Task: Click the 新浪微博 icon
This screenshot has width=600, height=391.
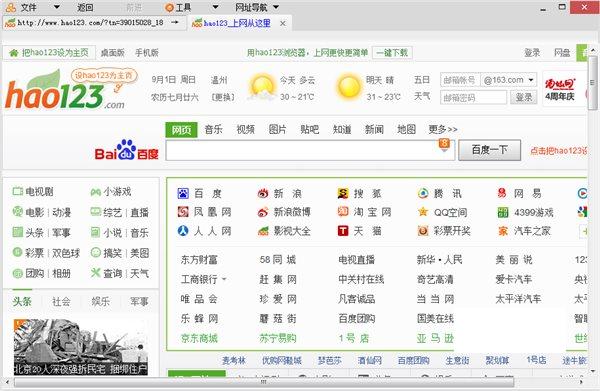Action: tap(263, 212)
